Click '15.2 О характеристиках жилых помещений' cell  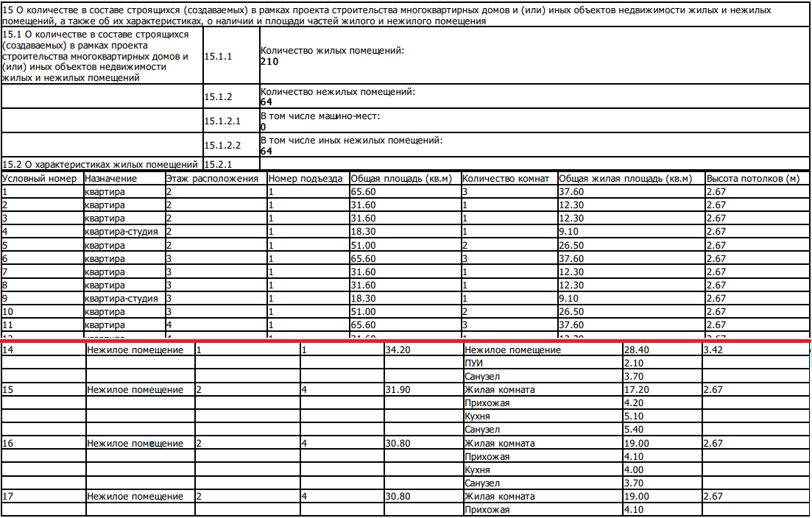click(102, 165)
